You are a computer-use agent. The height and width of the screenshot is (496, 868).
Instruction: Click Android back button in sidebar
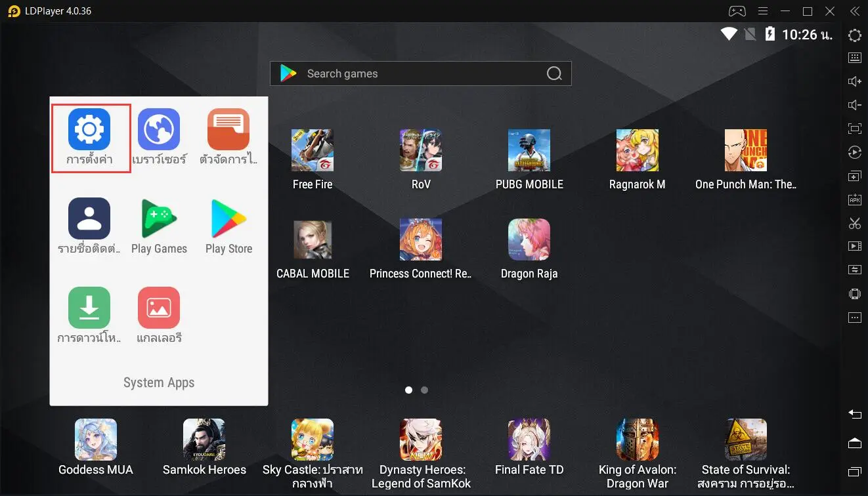pyautogui.click(x=855, y=414)
